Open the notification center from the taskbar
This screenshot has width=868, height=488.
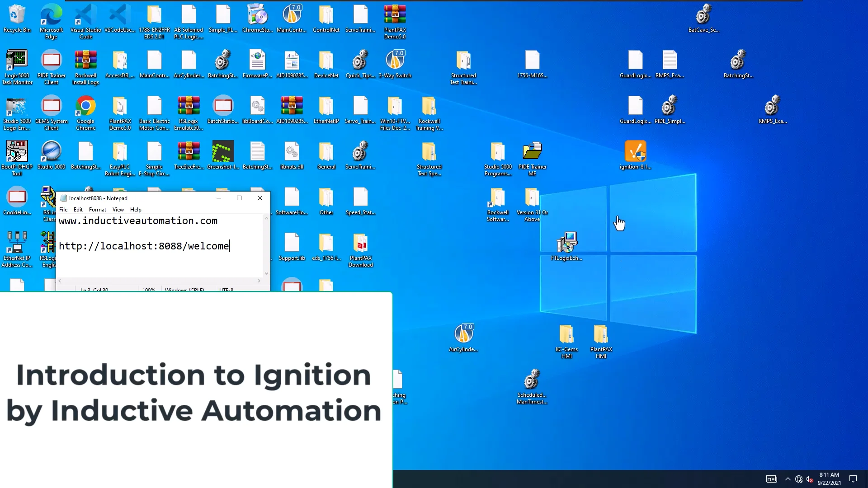pyautogui.click(x=854, y=479)
